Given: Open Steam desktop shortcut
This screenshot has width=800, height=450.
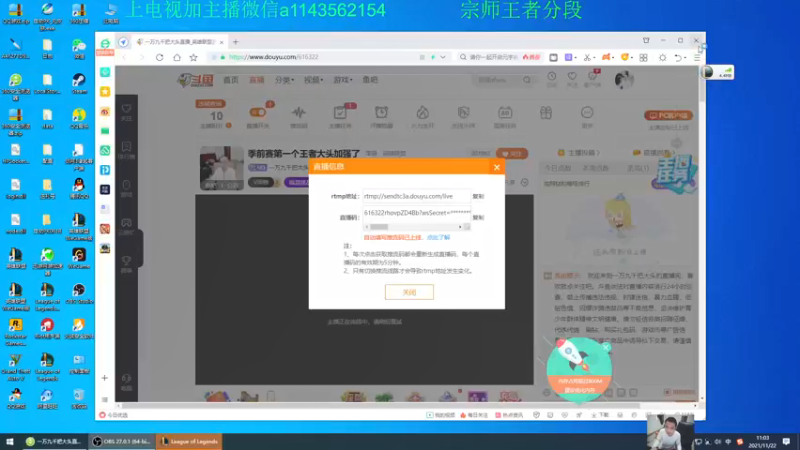Looking at the screenshot, I should [79, 84].
